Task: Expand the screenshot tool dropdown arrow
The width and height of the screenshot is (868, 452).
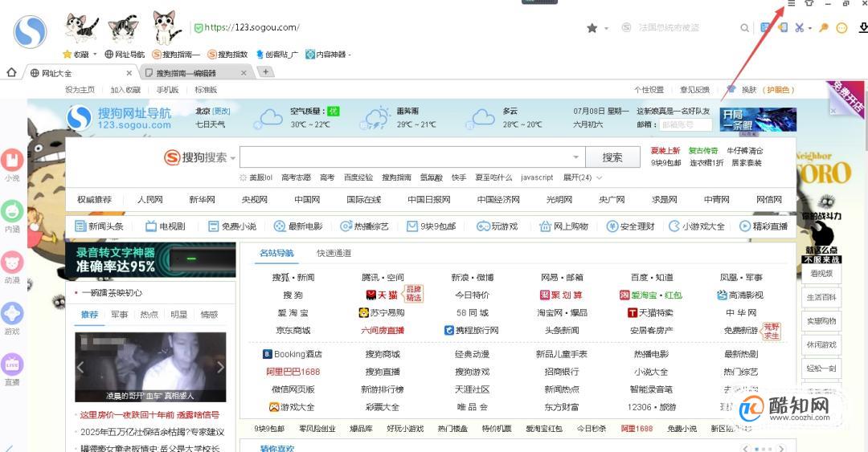Action: pyautogui.click(x=810, y=27)
